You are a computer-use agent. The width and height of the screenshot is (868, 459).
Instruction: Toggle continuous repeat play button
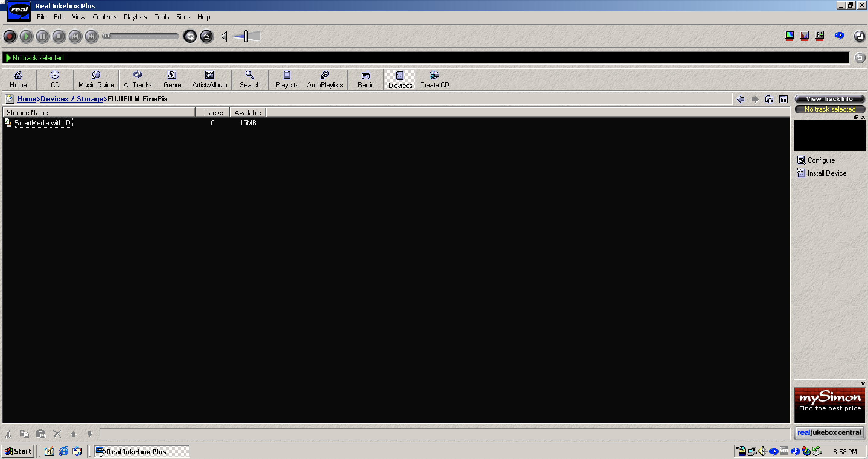[x=190, y=36]
